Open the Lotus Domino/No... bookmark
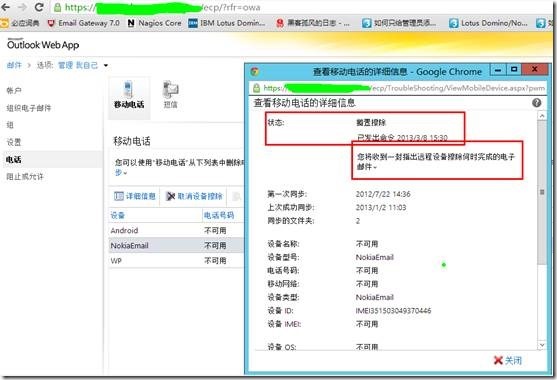The height and width of the screenshot is (380, 557). click(x=488, y=23)
